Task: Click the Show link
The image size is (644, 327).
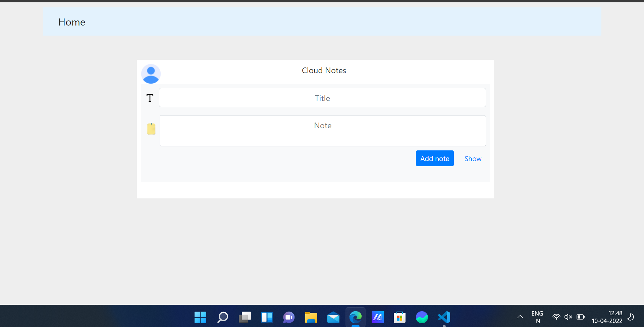Action: click(x=473, y=159)
